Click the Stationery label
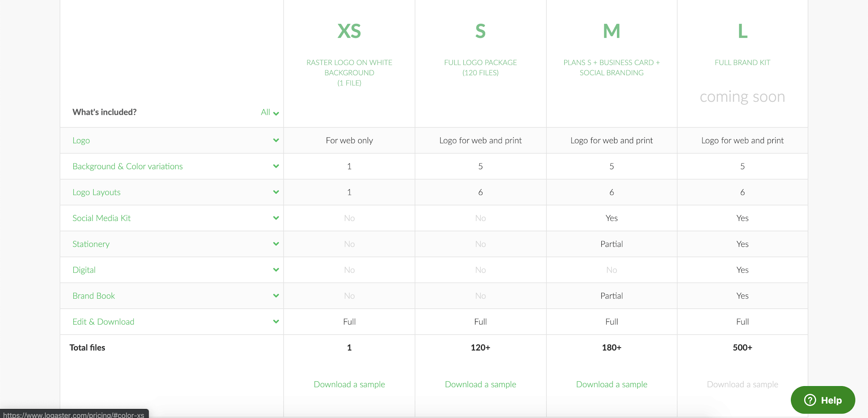 [x=91, y=244]
